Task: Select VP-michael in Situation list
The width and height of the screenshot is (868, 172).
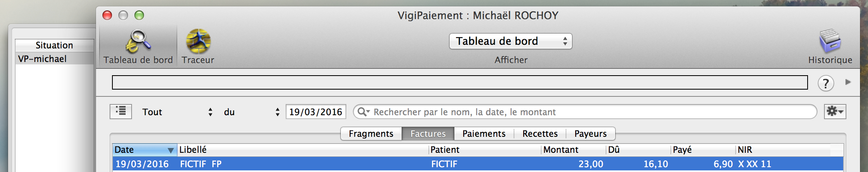Action: pos(55,59)
